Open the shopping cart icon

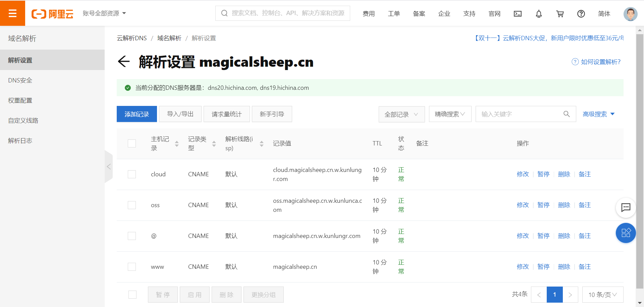(560, 14)
